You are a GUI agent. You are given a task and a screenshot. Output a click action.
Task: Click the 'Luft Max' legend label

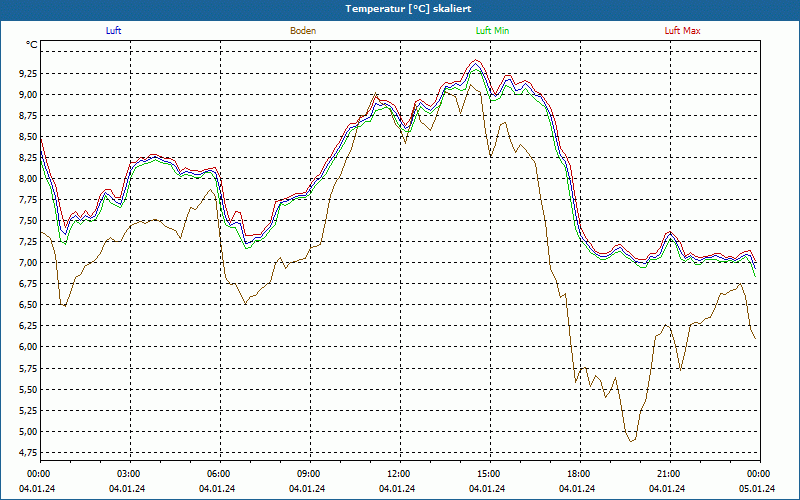[x=682, y=31]
